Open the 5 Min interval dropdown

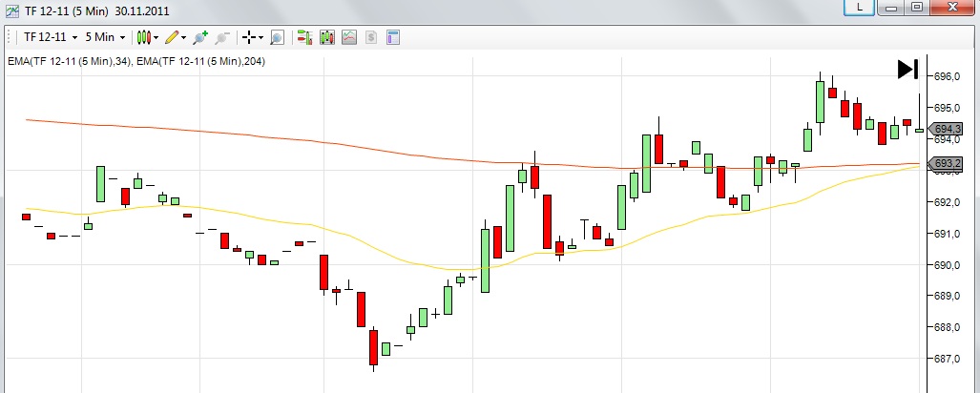104,37
